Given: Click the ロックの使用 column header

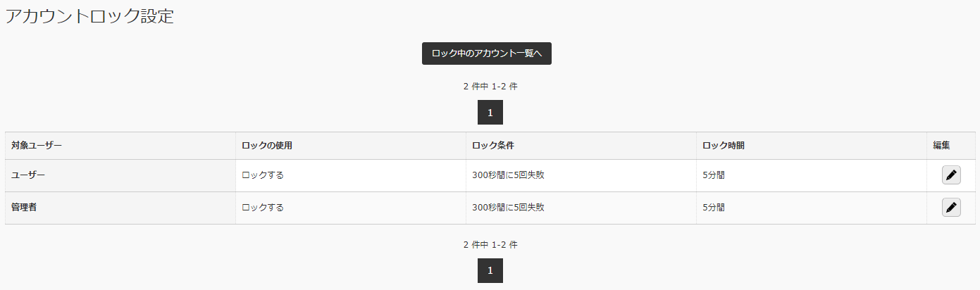Looking at the screenshot, I should [x=266, y=146].
